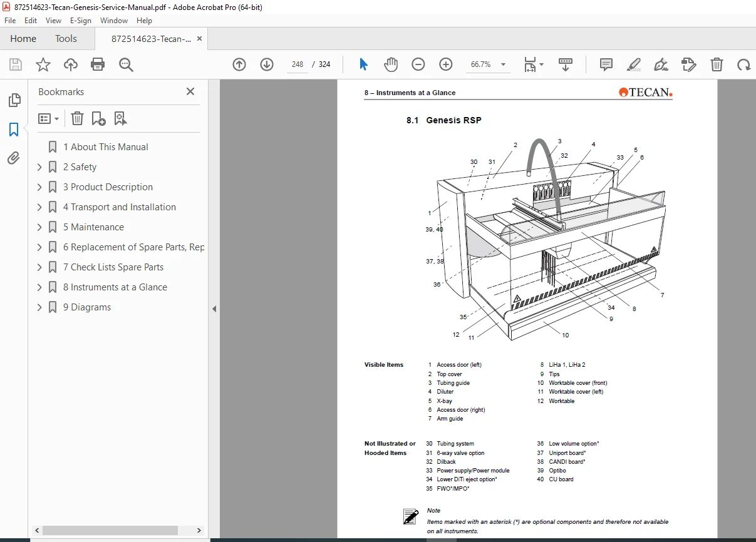This screenshot has height=542, width=756.
Task: Close the 872514623-Tecan document tab
Action: (x=200, y=39)
